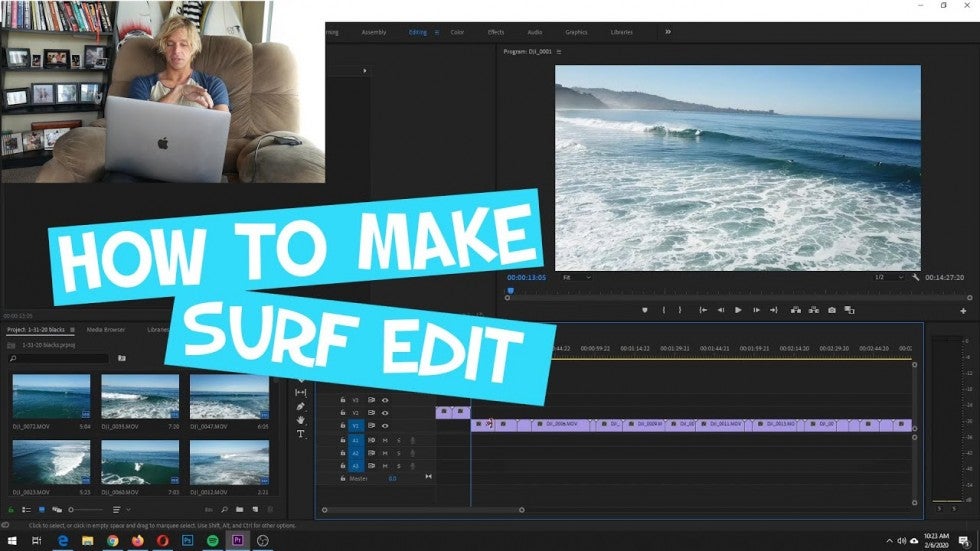The height and width of the screenshot is (551, 980).
Task: Open the Media Browser tab
Action: 106,330
